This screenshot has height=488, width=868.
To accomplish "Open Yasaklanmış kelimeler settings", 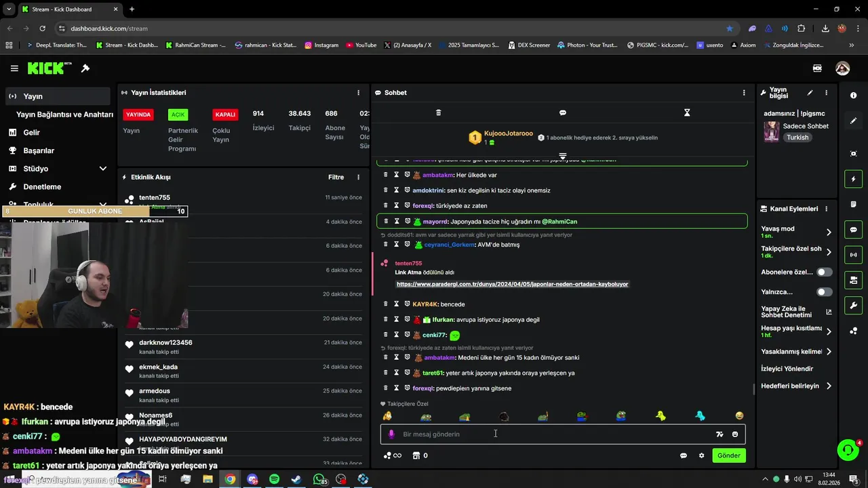I will point(796,352).
